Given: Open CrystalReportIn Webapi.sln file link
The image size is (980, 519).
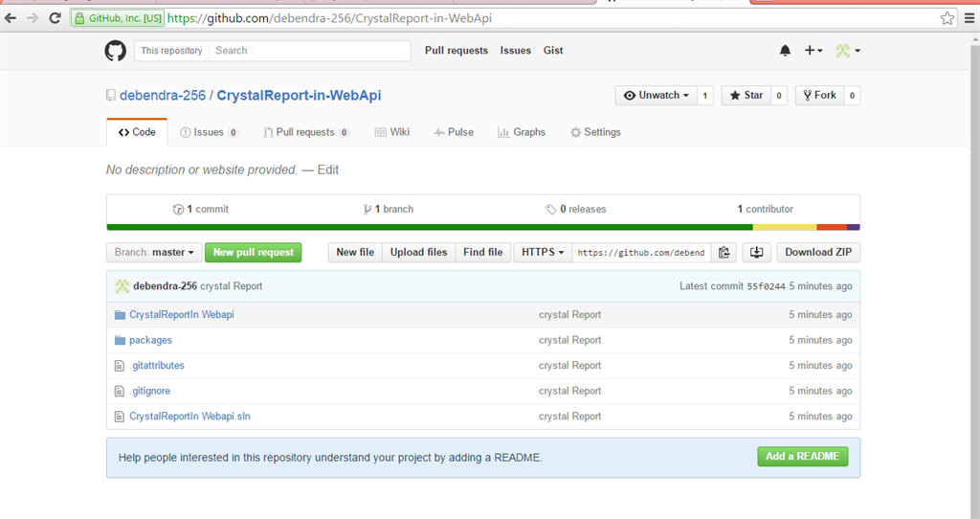Looking at the screenshot, I should tap(190, 417).
